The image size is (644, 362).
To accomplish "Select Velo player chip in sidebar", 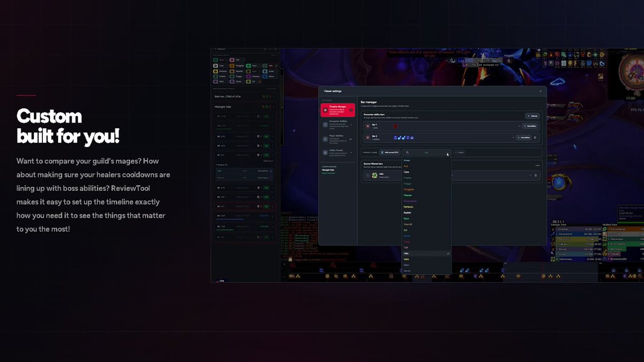I will click(x=269, y=65).
